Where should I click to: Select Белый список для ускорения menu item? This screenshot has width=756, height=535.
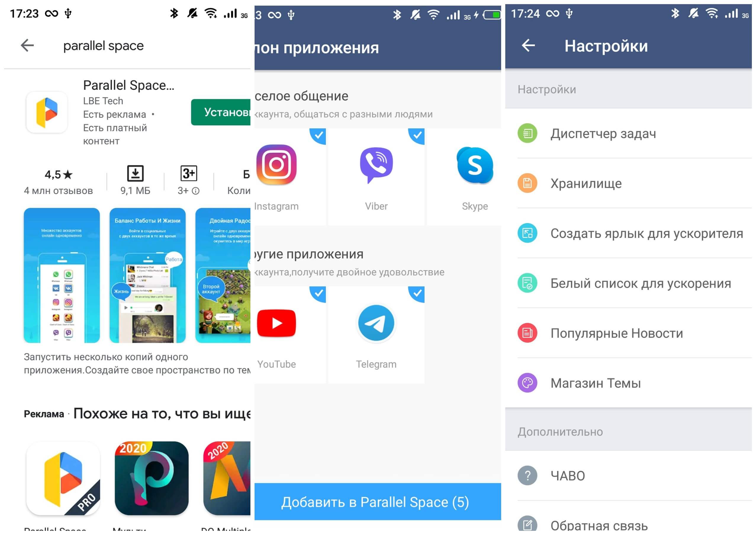630,284
